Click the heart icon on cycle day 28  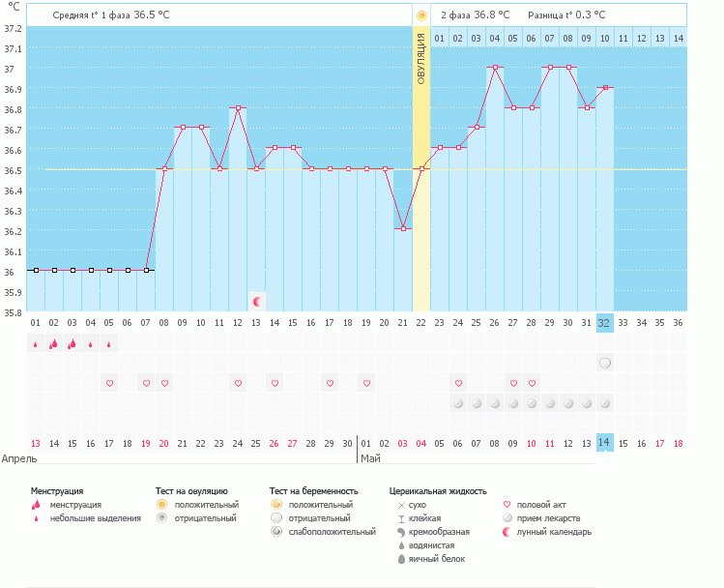point(532,383)
